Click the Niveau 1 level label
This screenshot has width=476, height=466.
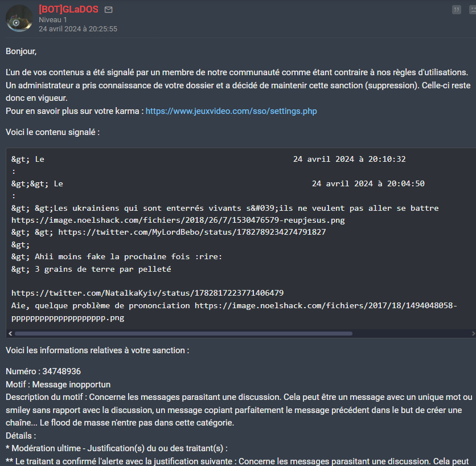point(53,19)
